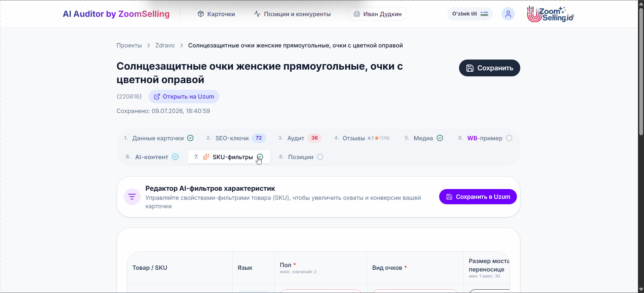Go to AI Auditor by ZoomSelling home

point(116,14)
